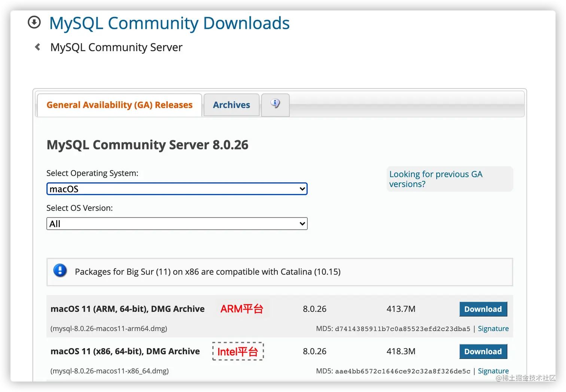Open the Select Operating System macOS dropdown
This screenshot has height=392, width=566.
pyautogui.click(x=177, y=189)
